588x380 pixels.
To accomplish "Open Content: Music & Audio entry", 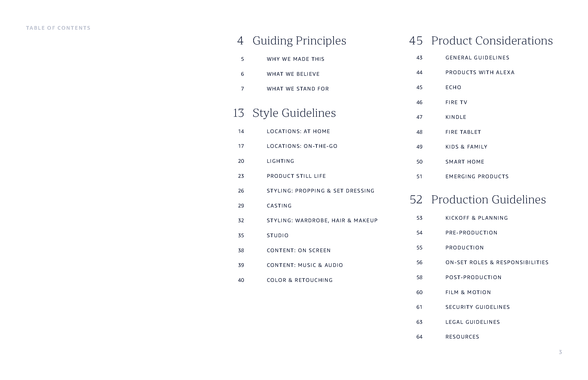I will click(305, 265).
